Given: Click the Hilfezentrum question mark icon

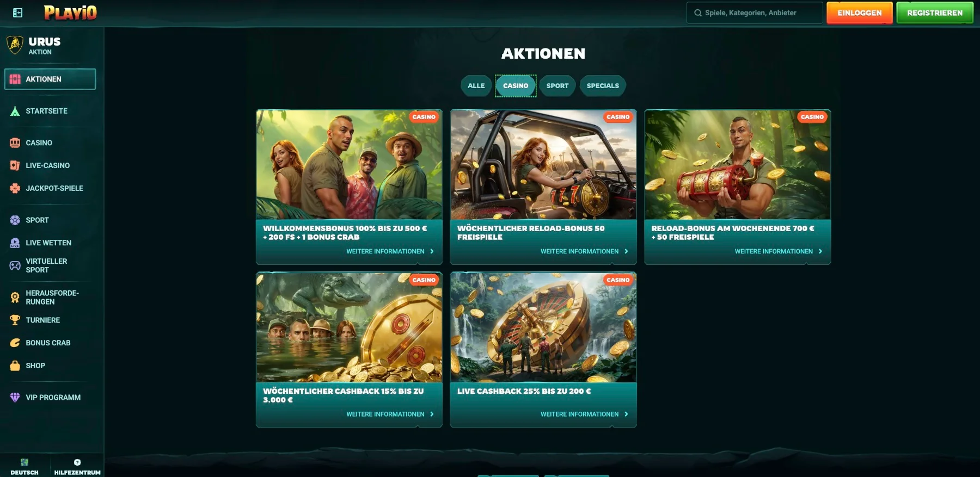Looking at the screenshot, I should (77, 462).
